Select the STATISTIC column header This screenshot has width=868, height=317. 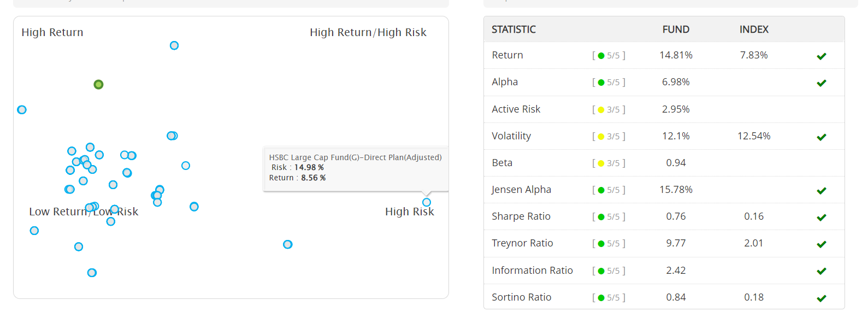click(x=513, y=30)
